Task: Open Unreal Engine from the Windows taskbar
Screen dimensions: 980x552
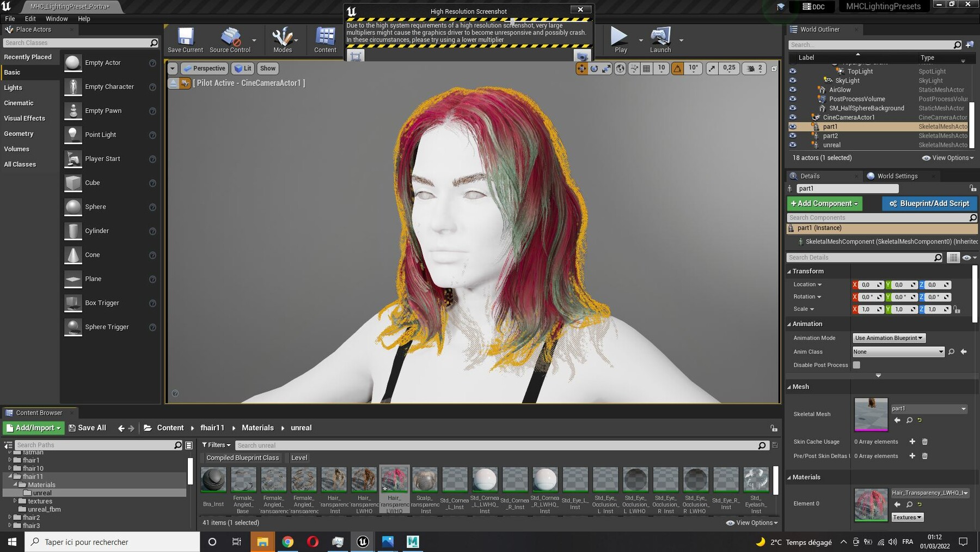Action: (x=363, y=542)
